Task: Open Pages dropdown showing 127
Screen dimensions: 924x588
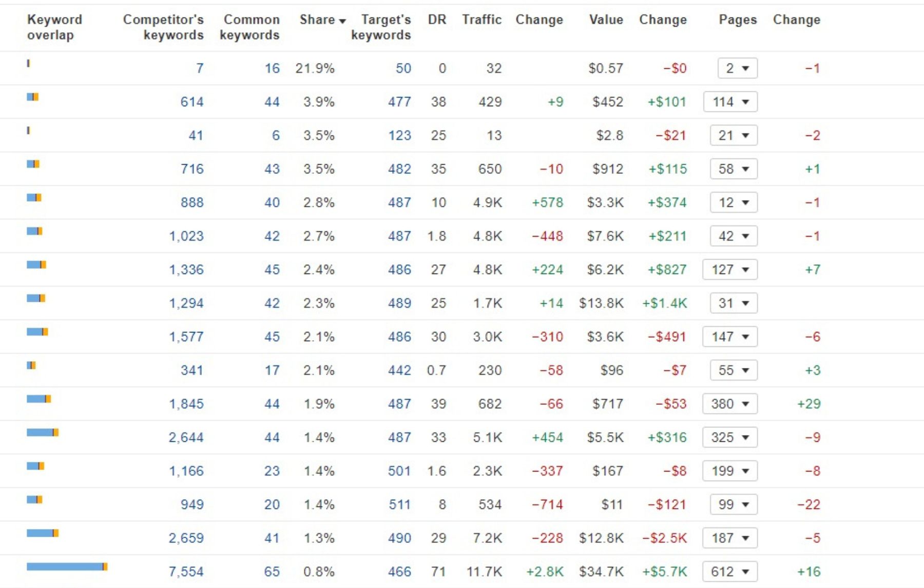Action: (730, 269)
